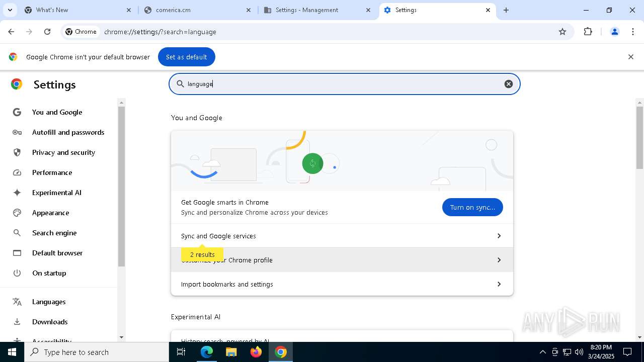Close the active Settings tab
This screenshot has height=362, width=644.
(488, 10)
